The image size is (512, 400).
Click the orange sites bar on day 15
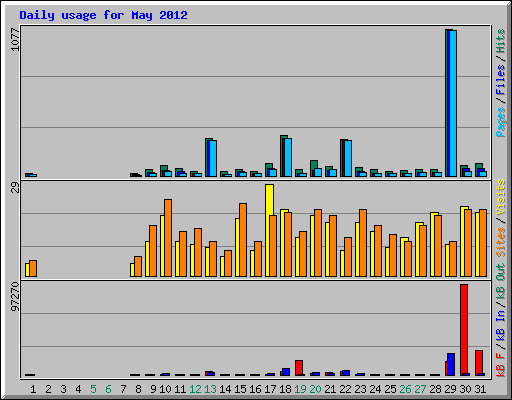click(243, 240)
